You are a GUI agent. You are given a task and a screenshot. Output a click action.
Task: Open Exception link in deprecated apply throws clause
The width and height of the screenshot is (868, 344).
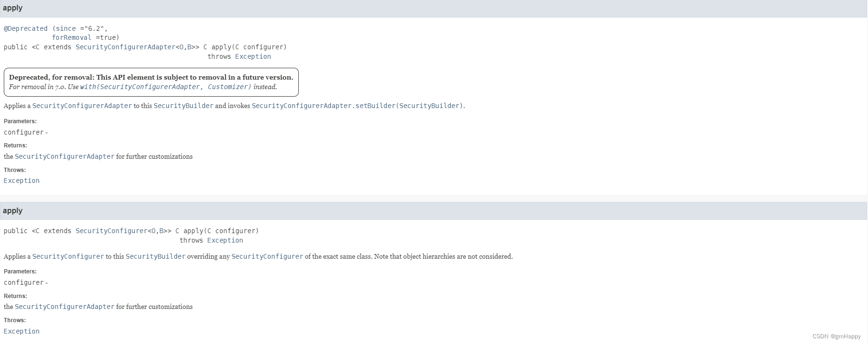tap(253, 56)
